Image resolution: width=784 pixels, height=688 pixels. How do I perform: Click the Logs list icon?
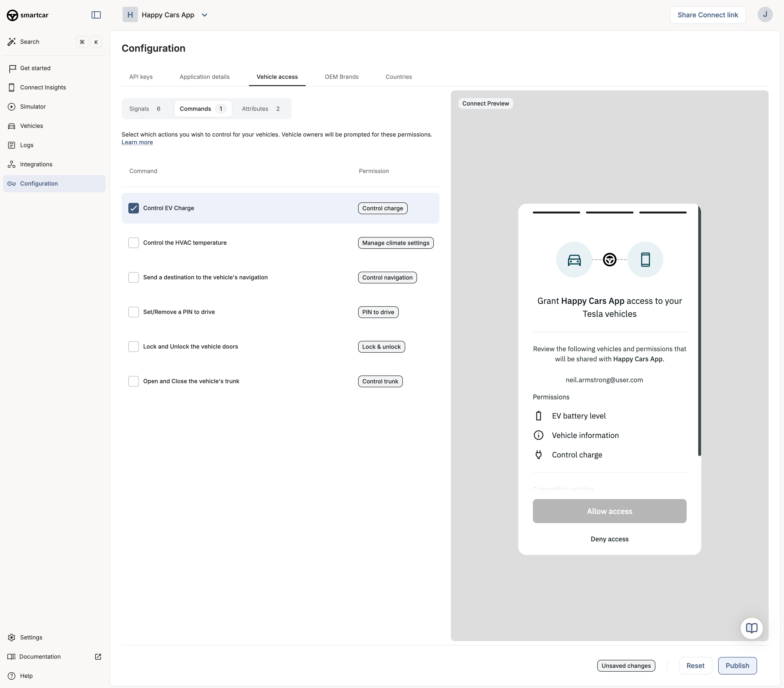pyautogui.click(x=12, y=145)
